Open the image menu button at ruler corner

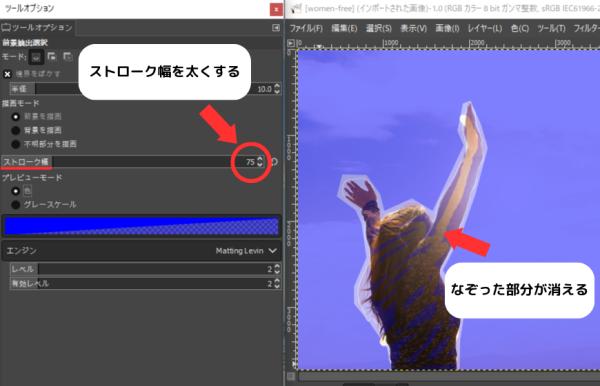pos(291,43)
